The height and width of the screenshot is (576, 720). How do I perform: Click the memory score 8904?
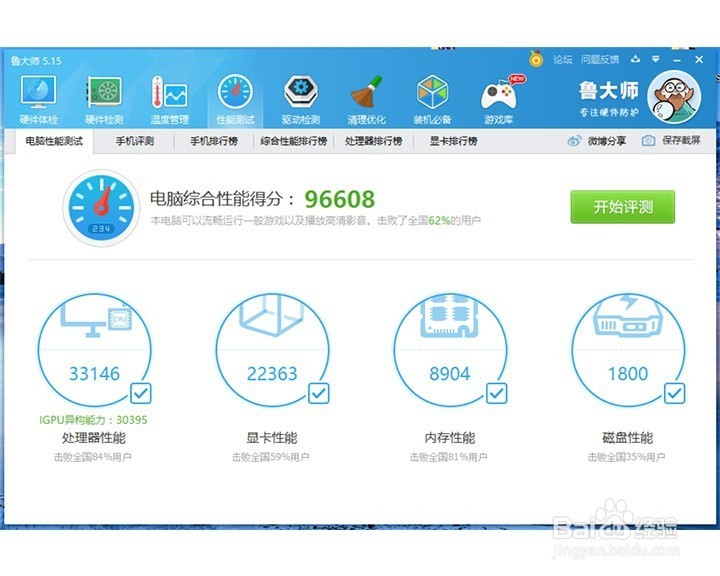[x=450, y=373]
